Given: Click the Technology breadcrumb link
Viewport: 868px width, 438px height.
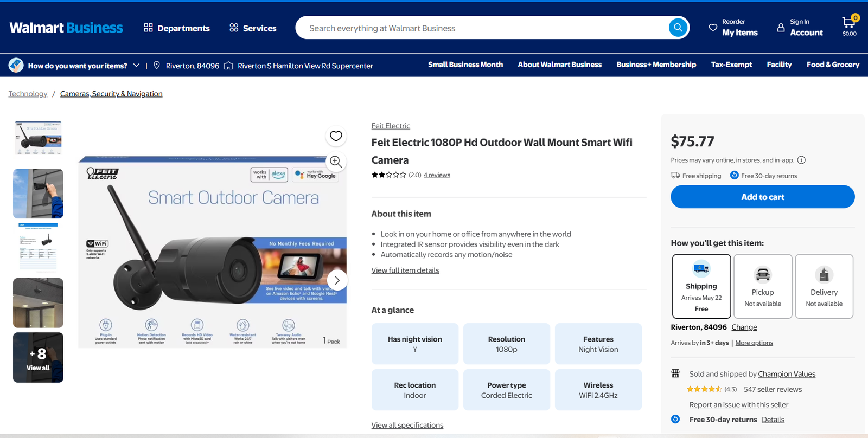Looking at the screenshot, I should click(x=28, y=94).
